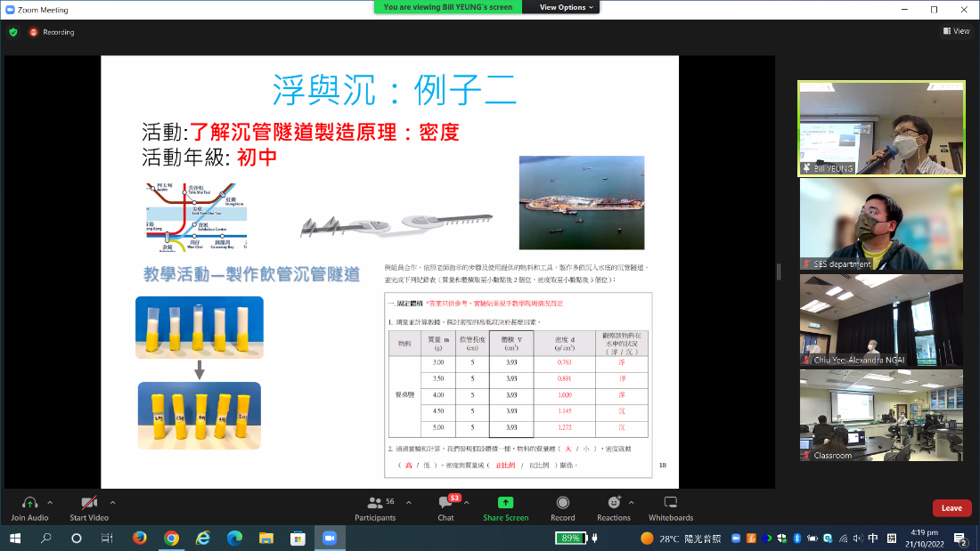This screenshot has height=551, width=980.
Task: Click the green Share Screen icon
Action: tap(505, 503)
